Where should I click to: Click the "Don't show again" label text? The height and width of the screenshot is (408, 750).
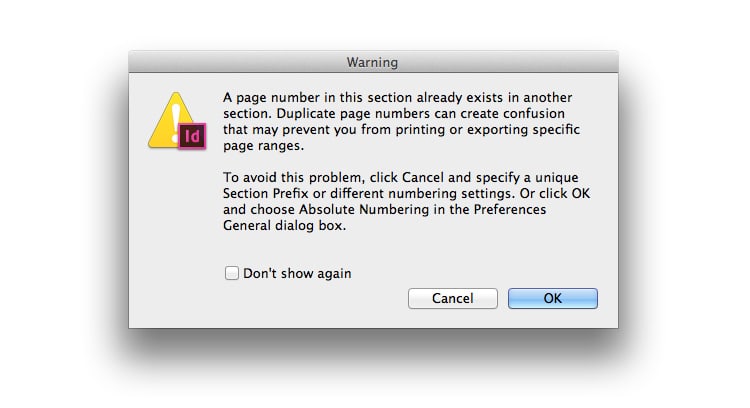[296, 273]
